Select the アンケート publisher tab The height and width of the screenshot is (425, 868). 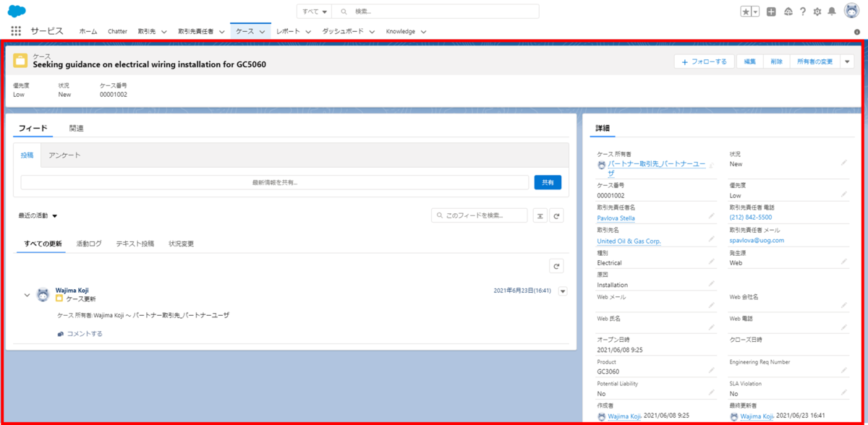coord(64,155)
